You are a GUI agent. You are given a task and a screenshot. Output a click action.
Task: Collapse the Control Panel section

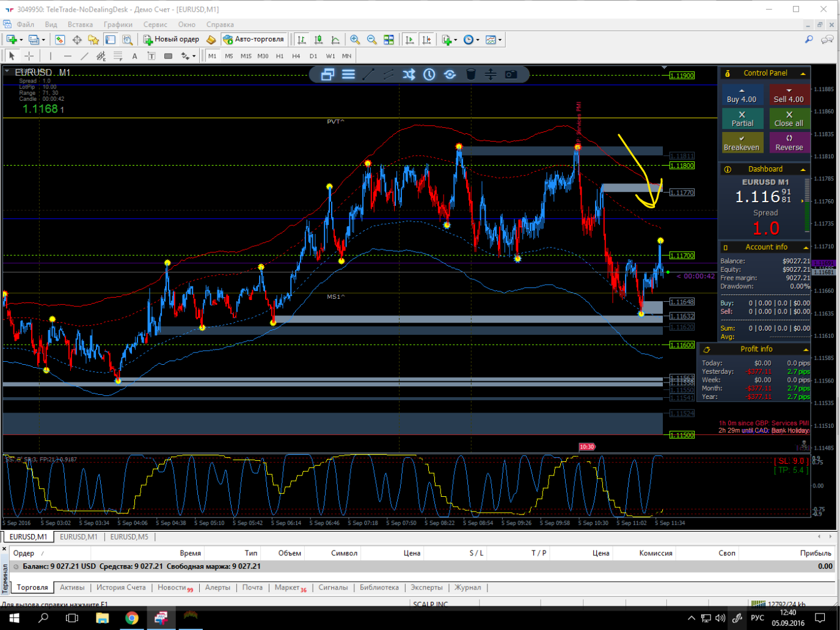803,73
